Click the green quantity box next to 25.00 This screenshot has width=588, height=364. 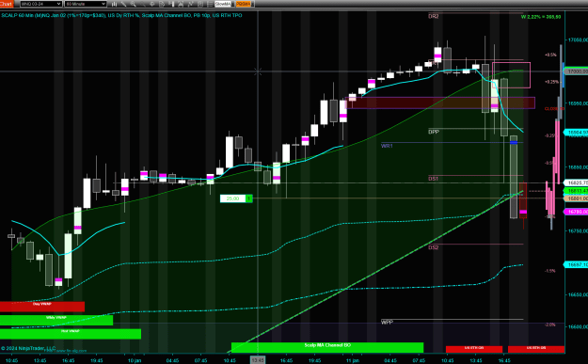click(x=248, y=198)
